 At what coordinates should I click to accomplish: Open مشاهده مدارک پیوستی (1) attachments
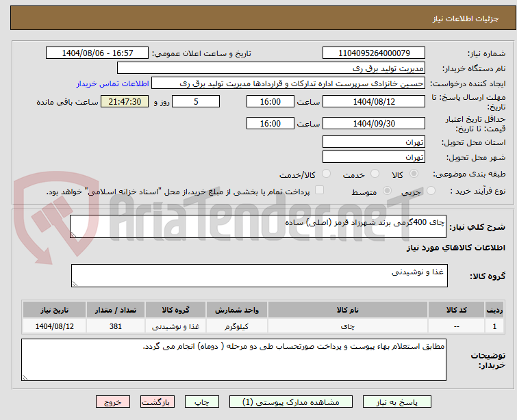click(x=291, y=402)
